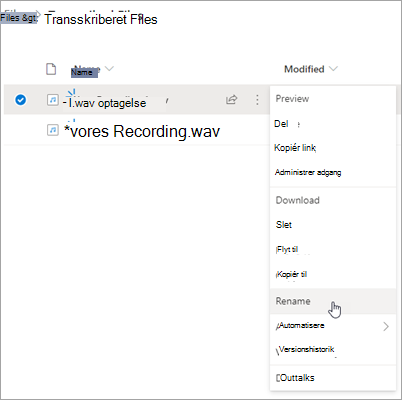The image size is (402, 400).
Task: Open Administrer adgang option
Action: click(x=308, y=172)
